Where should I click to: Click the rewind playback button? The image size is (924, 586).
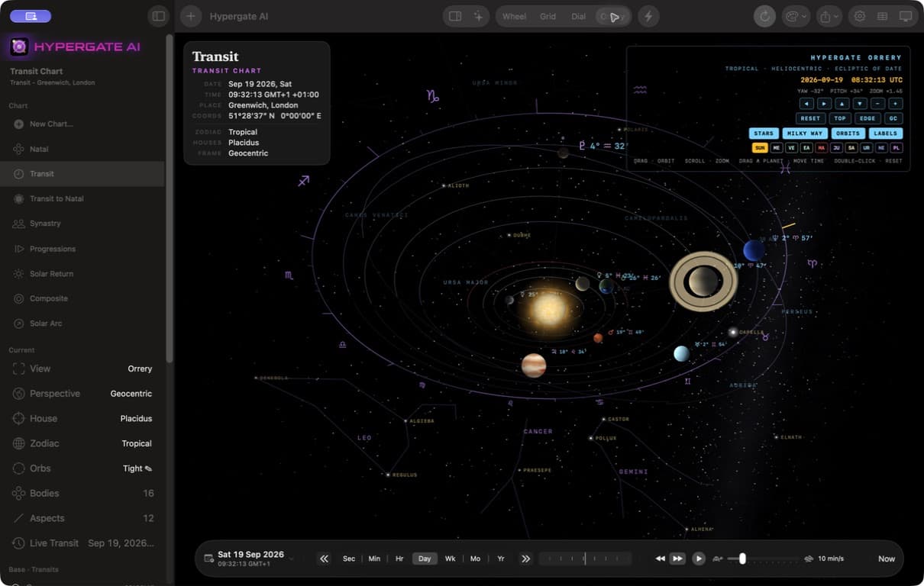660,559
